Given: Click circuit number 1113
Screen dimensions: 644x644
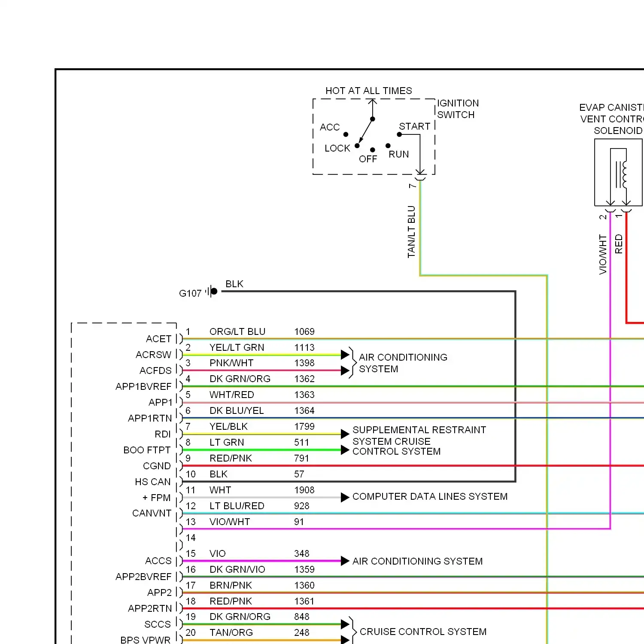Looking at the screenshot, I should pyautogui.click(x=304, y=347).
